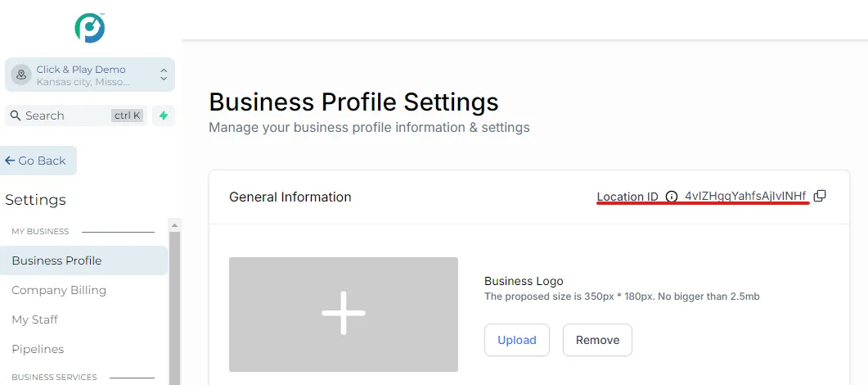Click the ctrl K shortcut badge

click(x=128, y=115)
